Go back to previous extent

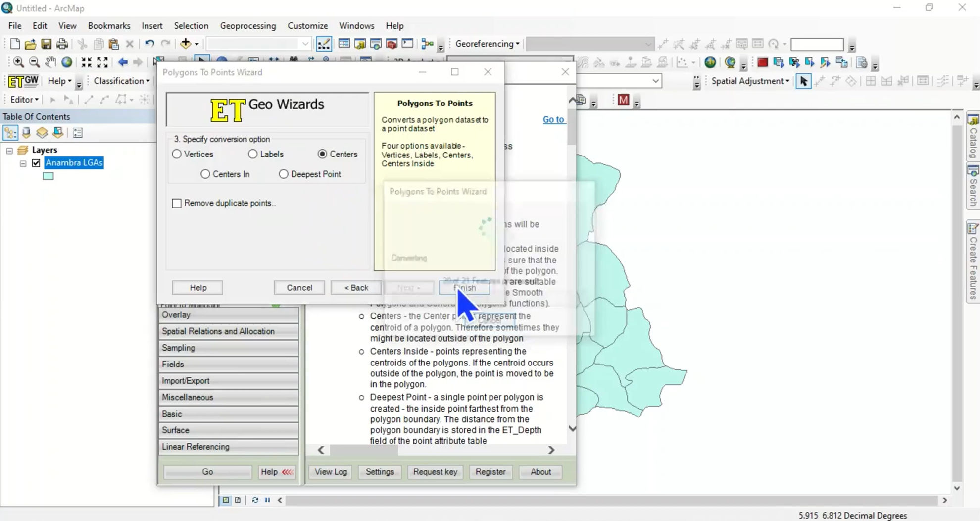tap(123, 62)
